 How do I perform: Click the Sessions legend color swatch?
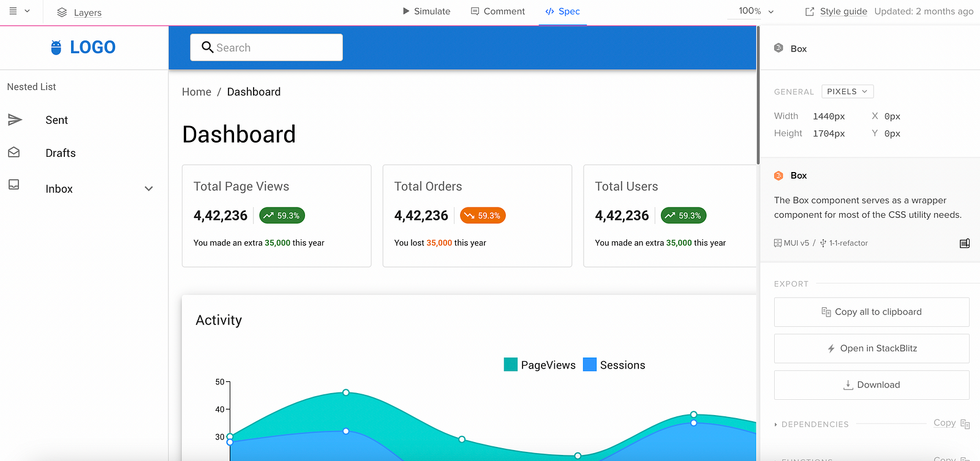click(590, 364)
